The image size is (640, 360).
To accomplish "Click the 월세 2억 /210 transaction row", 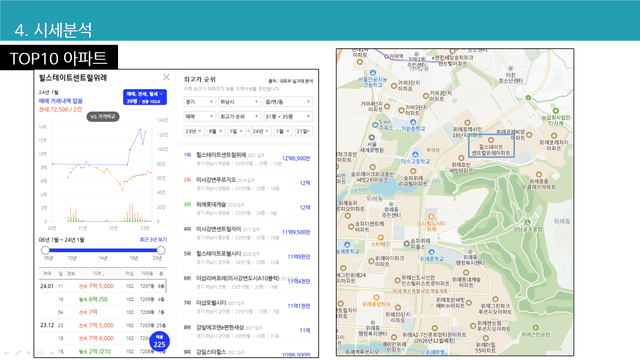I will click(x=102, y=351).
